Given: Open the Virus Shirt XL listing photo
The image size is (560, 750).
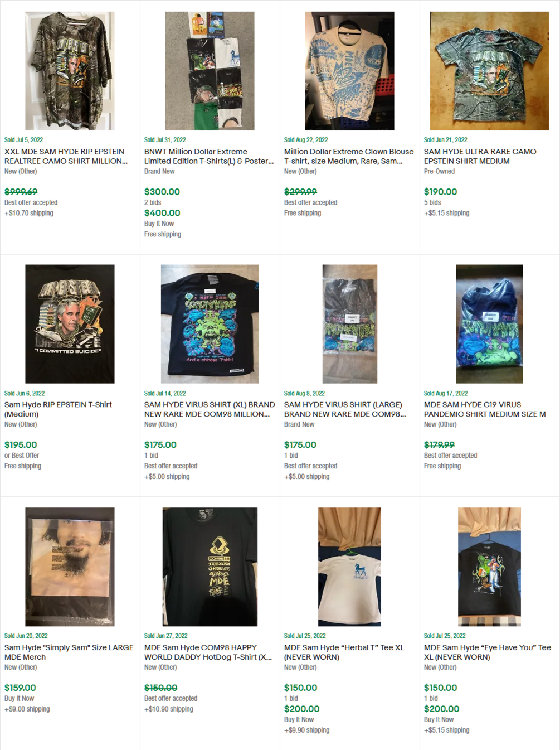Looking at the screenshot, I should click(210, 324).
